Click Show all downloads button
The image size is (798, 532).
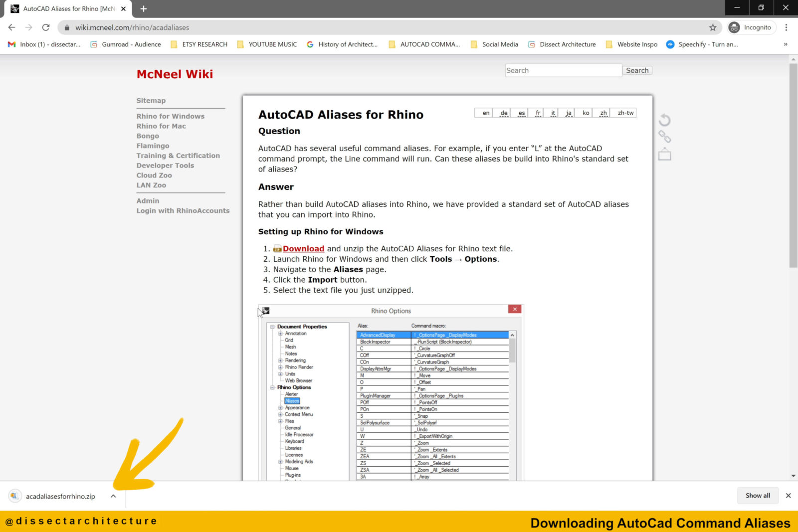pyautogui.click(x=758, y=496)
